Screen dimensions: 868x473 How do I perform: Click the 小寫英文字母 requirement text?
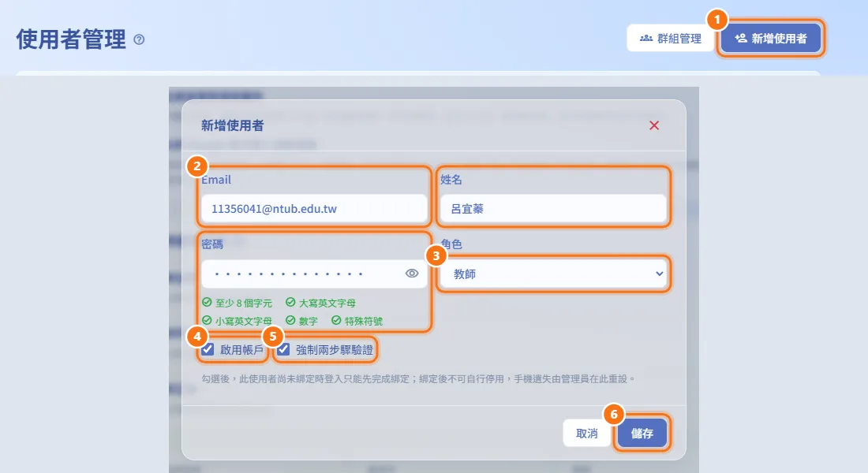coord(244,321)
